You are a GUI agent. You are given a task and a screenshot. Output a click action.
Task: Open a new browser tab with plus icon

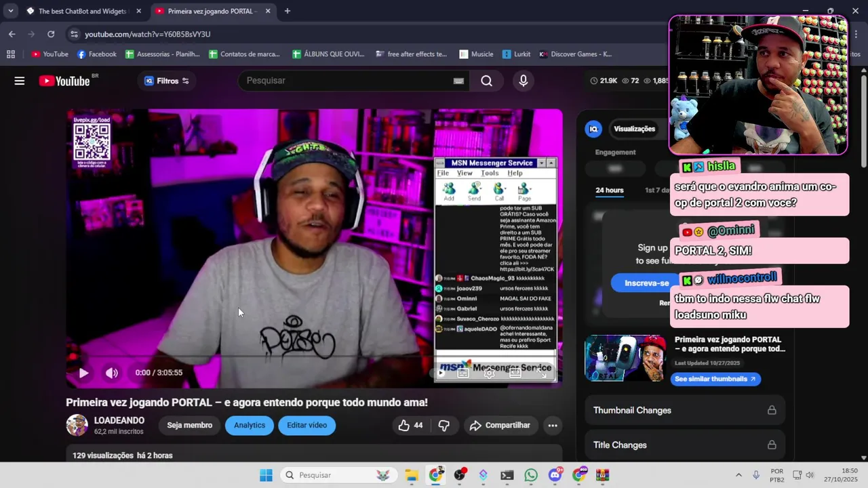[x=288, y=11]
